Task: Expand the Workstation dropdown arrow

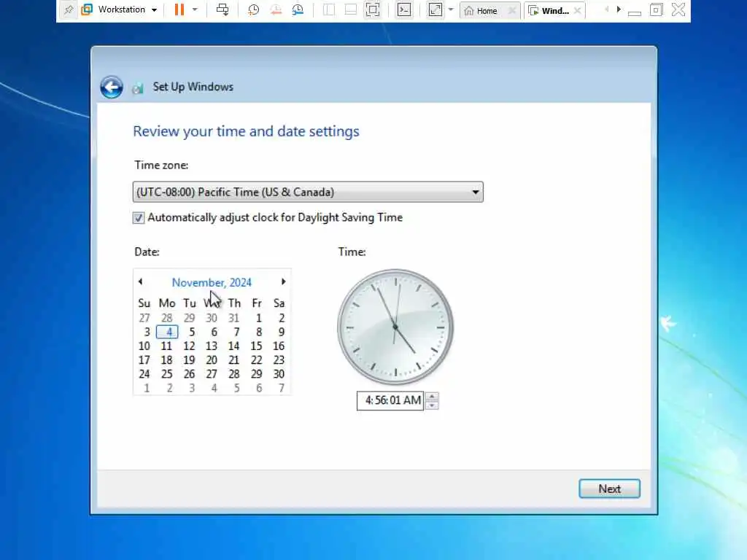Action: pyautogui.click(x=154, y=10)
